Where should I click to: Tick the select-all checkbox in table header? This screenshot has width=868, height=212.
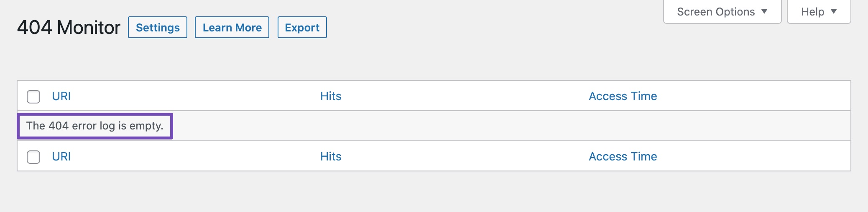33,96
